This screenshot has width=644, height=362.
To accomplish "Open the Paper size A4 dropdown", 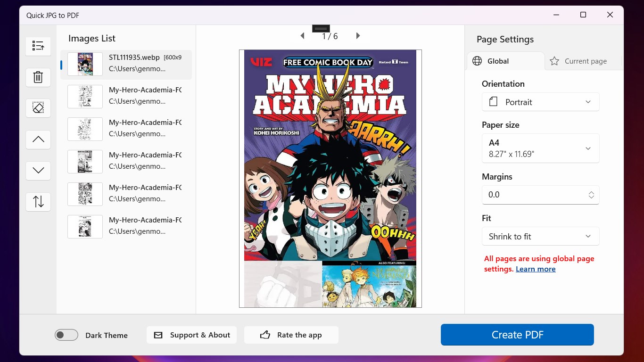I will [x=540, y=148].
